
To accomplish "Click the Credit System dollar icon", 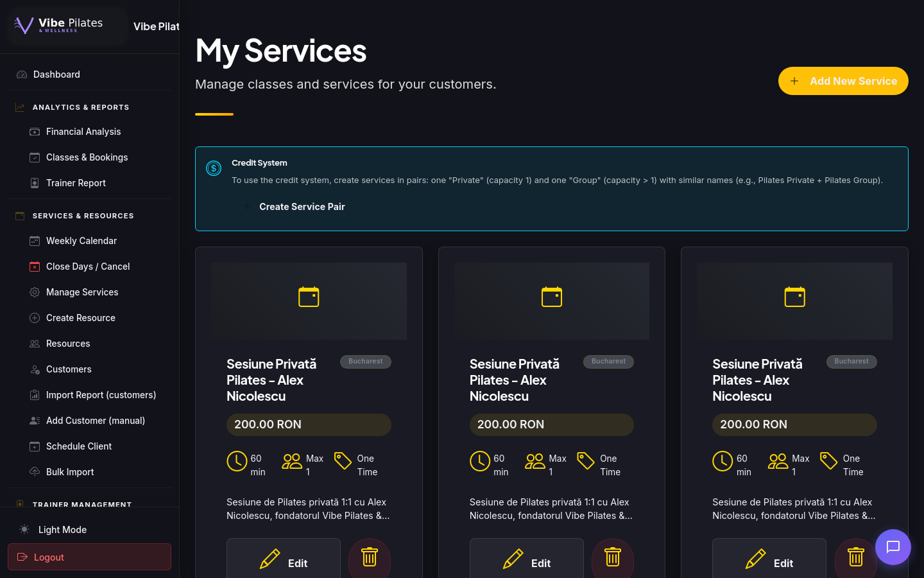I will [214, 168].
